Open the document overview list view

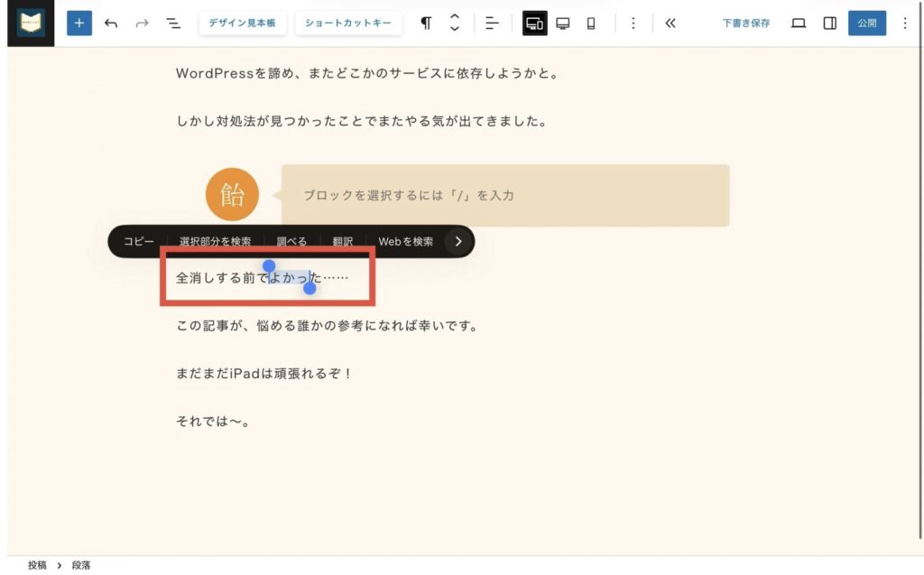(173, 23)
